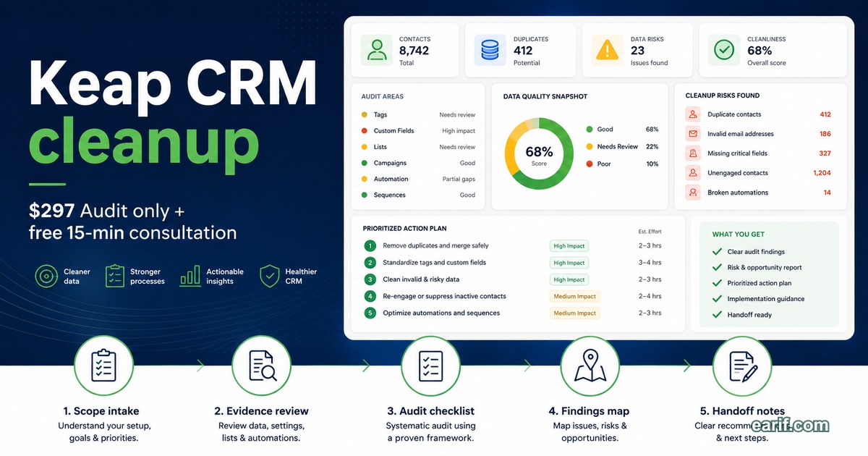This screenshot has width=868, height=456.
Task: Click High Impact badge for Standardize tags
Action: (569, 263)
